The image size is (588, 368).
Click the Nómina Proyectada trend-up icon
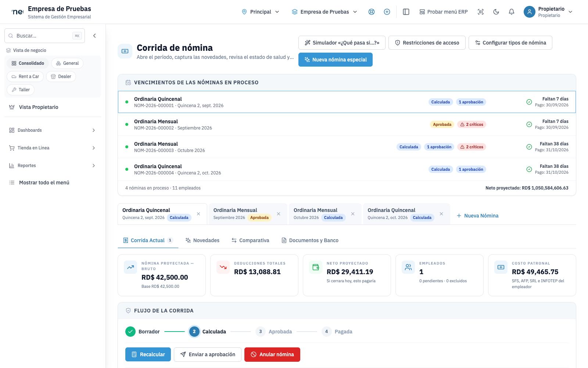click(130, 267)
